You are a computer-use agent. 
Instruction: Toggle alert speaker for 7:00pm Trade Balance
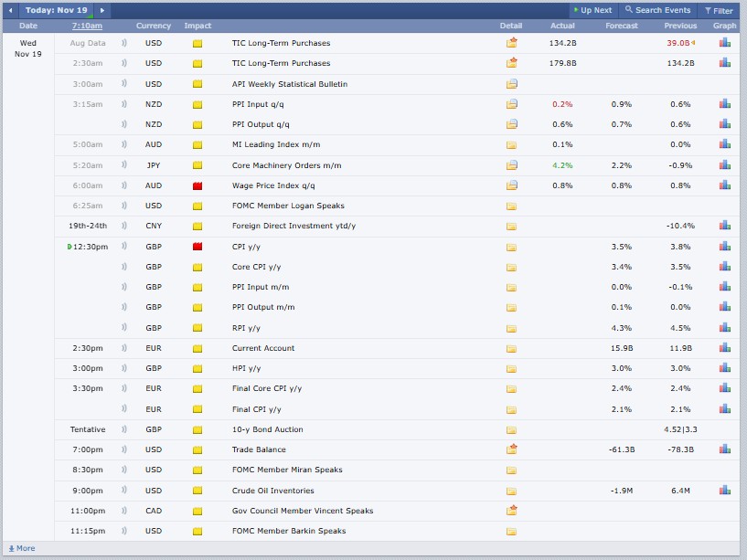coord(123,449)
